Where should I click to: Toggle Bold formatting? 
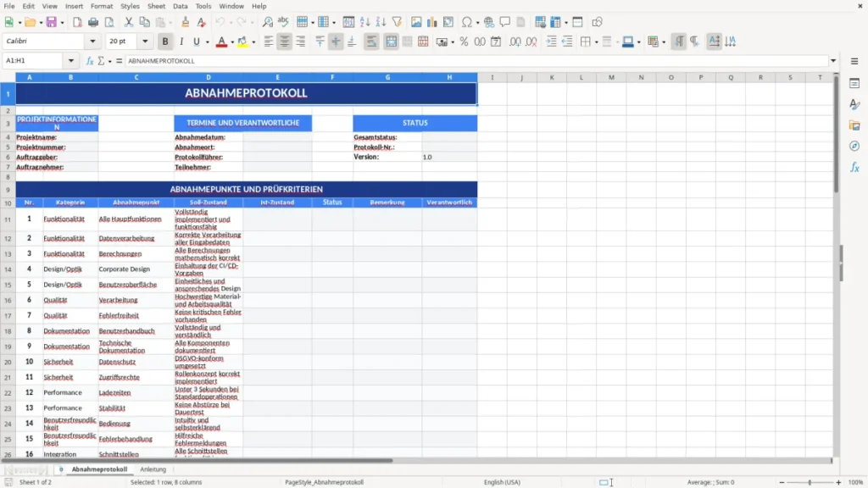tap(165, 42)
